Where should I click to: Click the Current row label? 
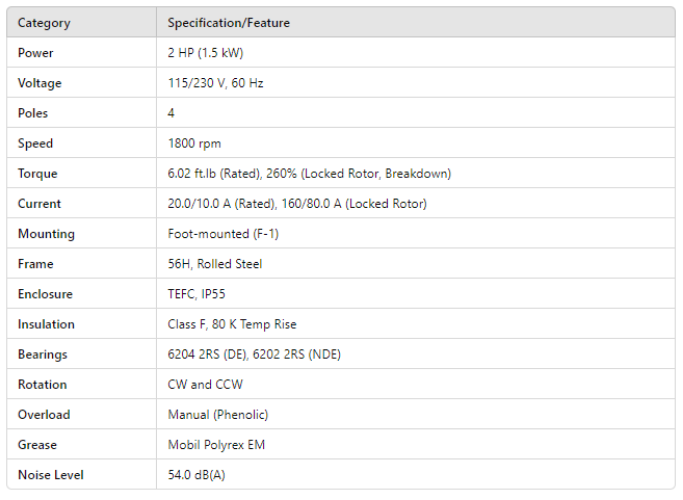click(39, 203)
